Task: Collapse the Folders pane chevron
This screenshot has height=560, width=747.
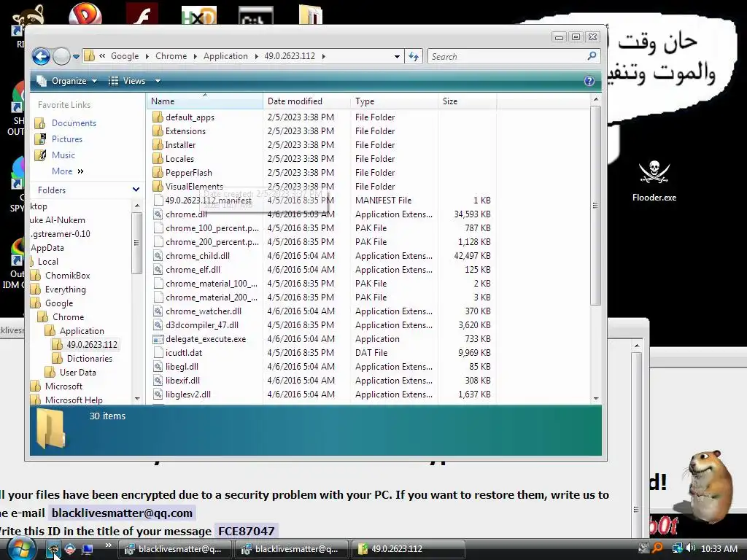Action: pyautogui.click(x=136, y=190)
